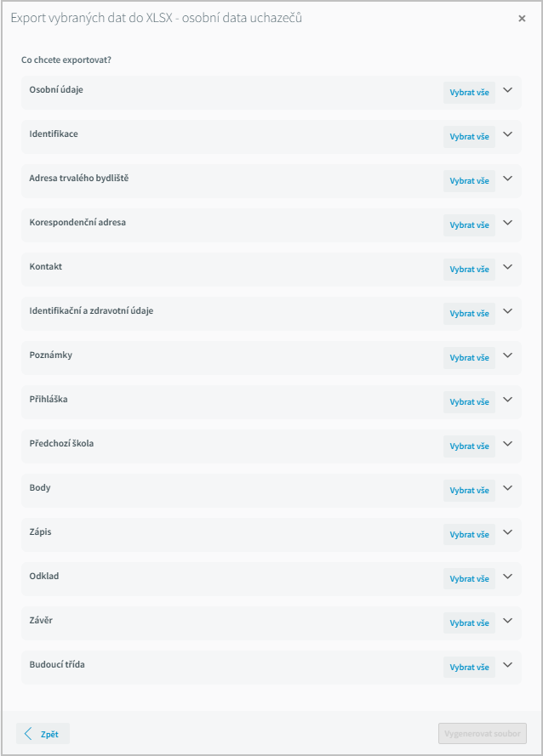Expand the Adresa trvalého bydliště chevron

point(508,179)
